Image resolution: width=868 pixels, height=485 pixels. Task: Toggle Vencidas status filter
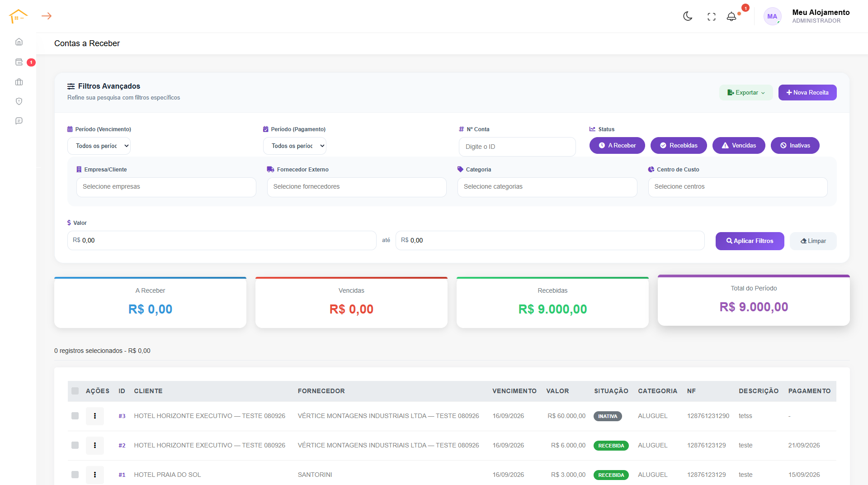click(739, 145)
